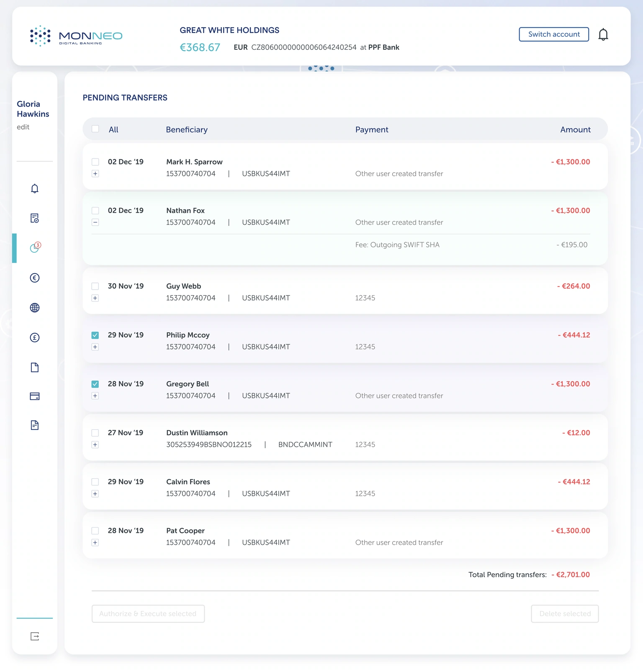The image size is (643, 672).
Task: Expand the Guy Webb transfer row
Action: [95, 298]
